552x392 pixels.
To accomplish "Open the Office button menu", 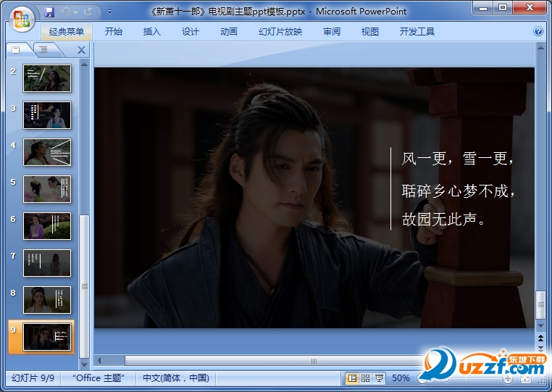I will (22, 18).
